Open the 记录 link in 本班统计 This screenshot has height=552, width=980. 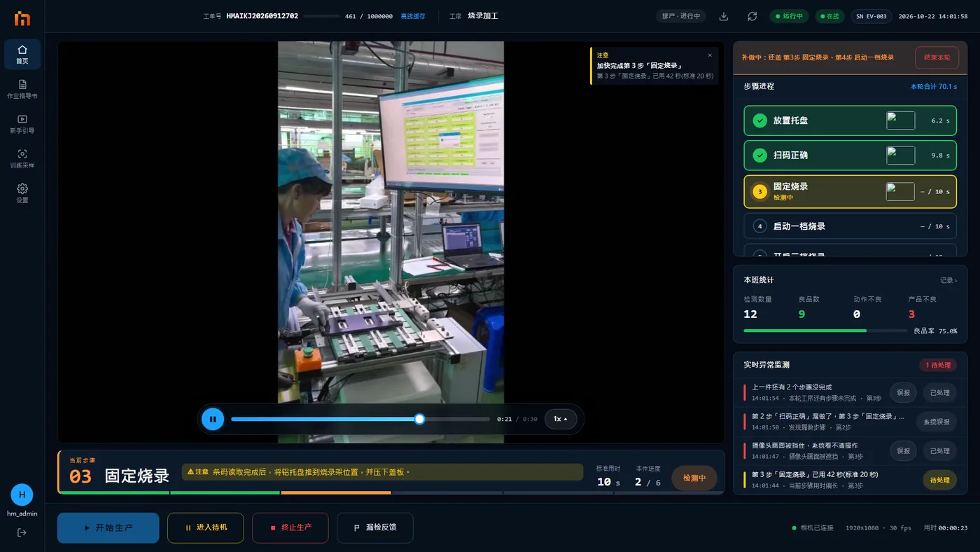[948, 280]
